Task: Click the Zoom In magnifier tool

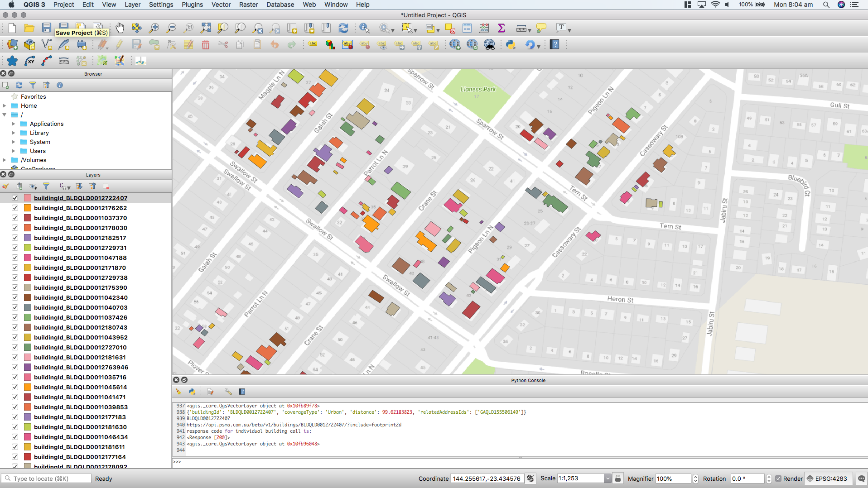Action: tap(154, 28)
